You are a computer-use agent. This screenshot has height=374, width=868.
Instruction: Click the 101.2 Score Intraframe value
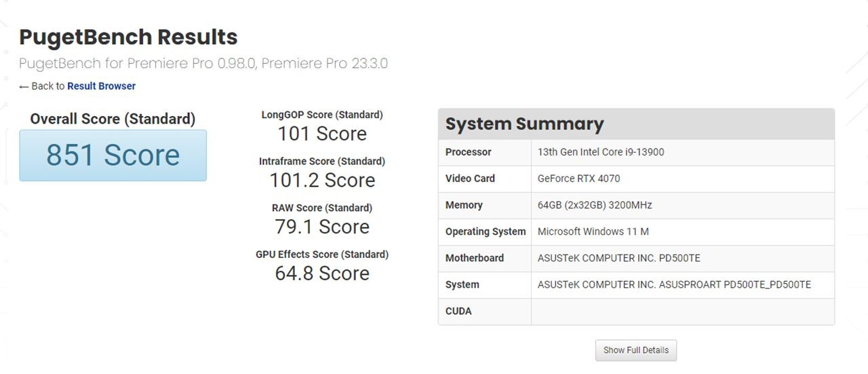[x=322, y=180]
